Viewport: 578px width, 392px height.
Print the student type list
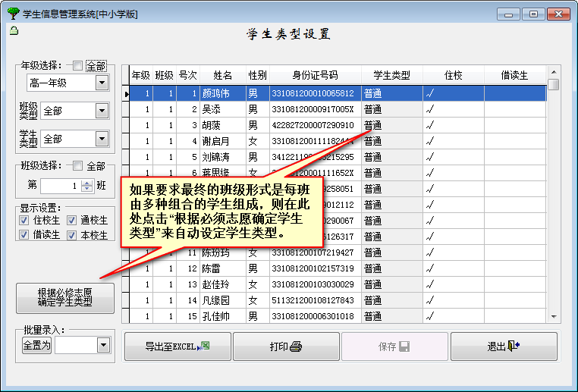[x=286, y=347]
